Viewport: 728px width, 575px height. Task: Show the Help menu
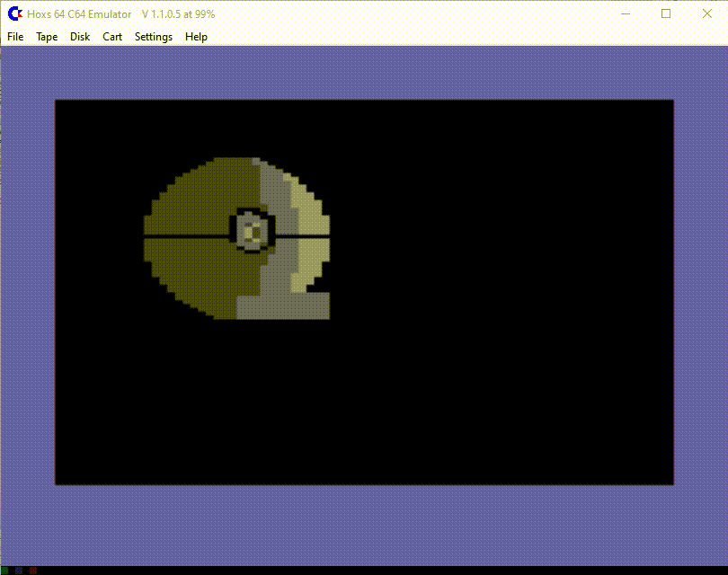click(x=196, y=37)
